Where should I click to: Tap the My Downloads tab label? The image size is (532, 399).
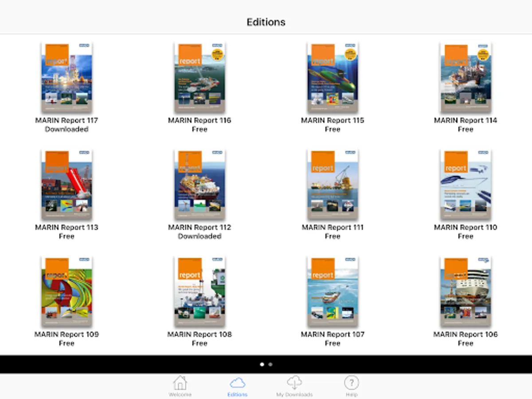[294, 395]
